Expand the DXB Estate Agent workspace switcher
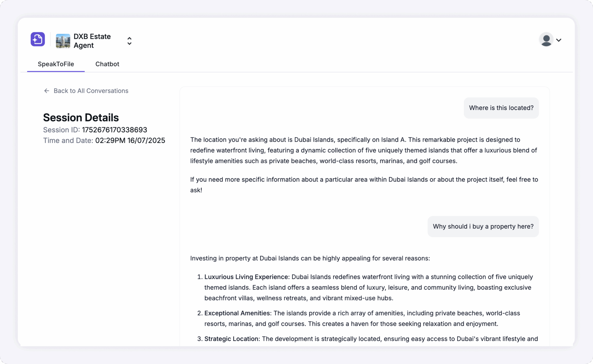This screenshot has height=364, width=593. coord(129,41)
